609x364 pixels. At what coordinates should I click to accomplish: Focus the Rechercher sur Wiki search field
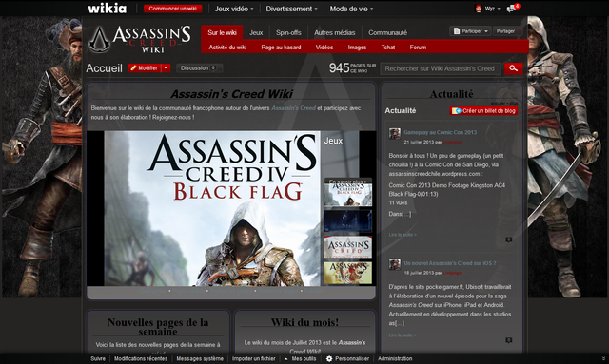441,68
